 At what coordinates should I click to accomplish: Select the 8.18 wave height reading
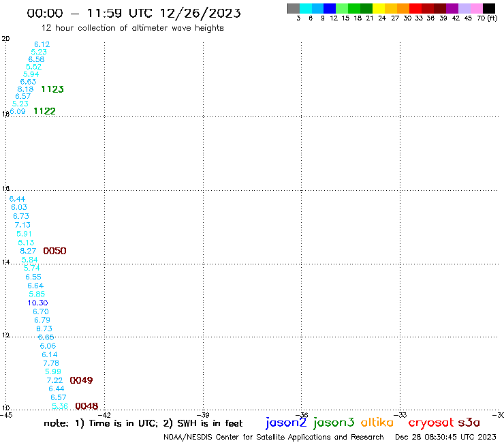[25, 89]
